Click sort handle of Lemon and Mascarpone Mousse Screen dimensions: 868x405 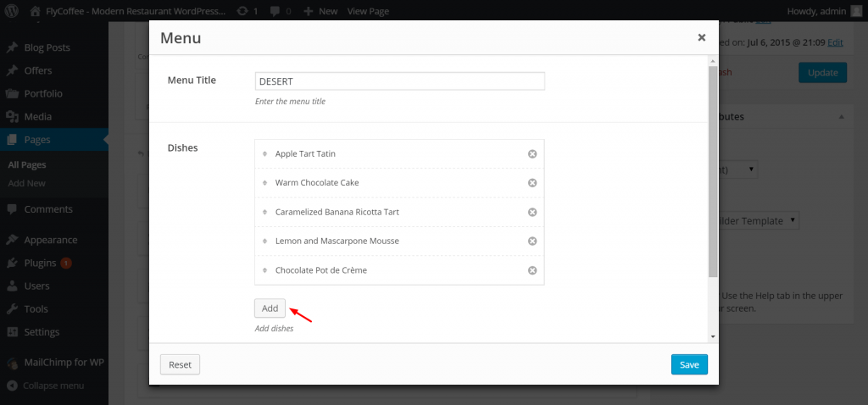tap(264, 241)
